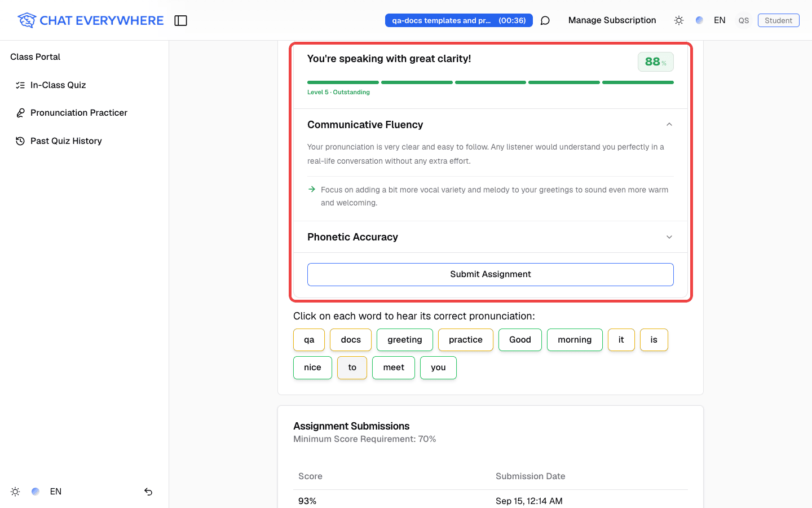This screenshot has height=508, width=812.
Task: Open the EN language selector at the sidebar bottom
Action: tap(56, 492)
